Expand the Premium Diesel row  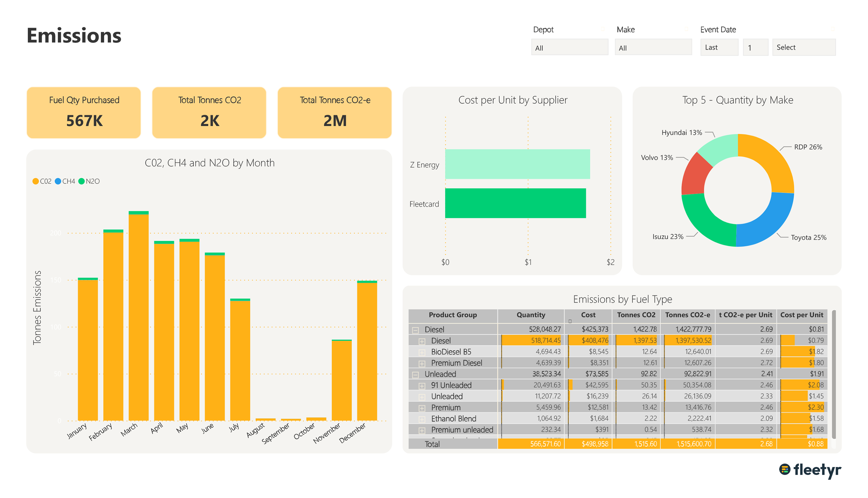pyautogui.click(x=422, y=363)
